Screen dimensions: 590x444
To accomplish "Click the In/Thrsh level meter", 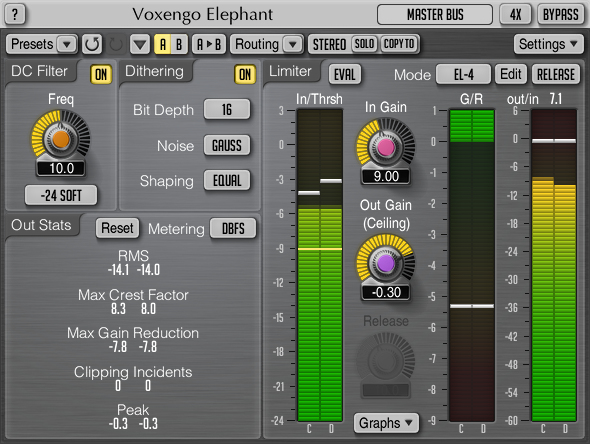I will coord(320,265).
